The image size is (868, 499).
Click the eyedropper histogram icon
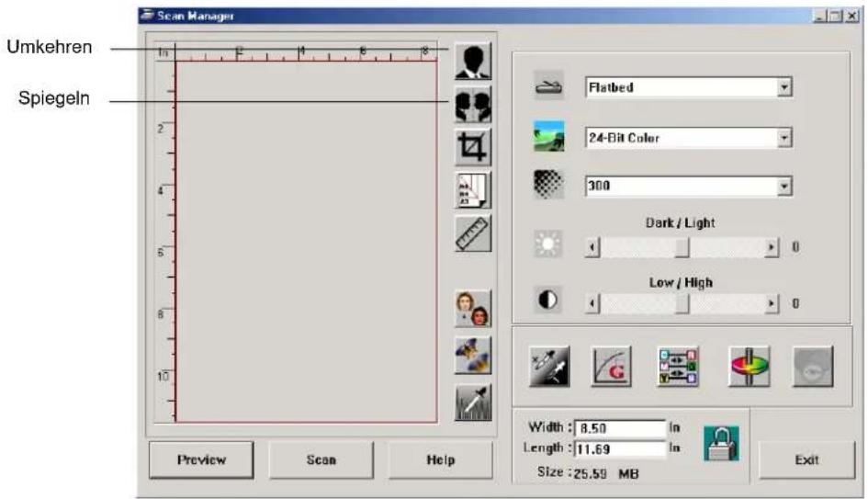(x=473, y=403)
